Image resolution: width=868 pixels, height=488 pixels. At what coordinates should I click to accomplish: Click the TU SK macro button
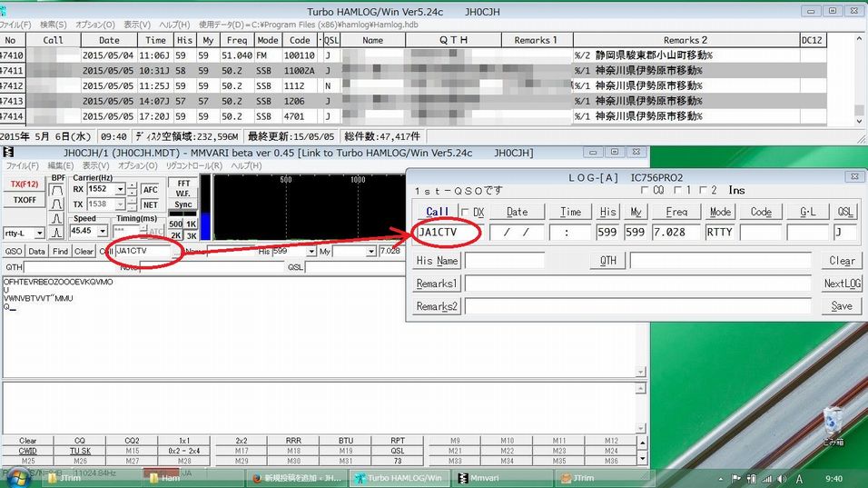point(80,451)
